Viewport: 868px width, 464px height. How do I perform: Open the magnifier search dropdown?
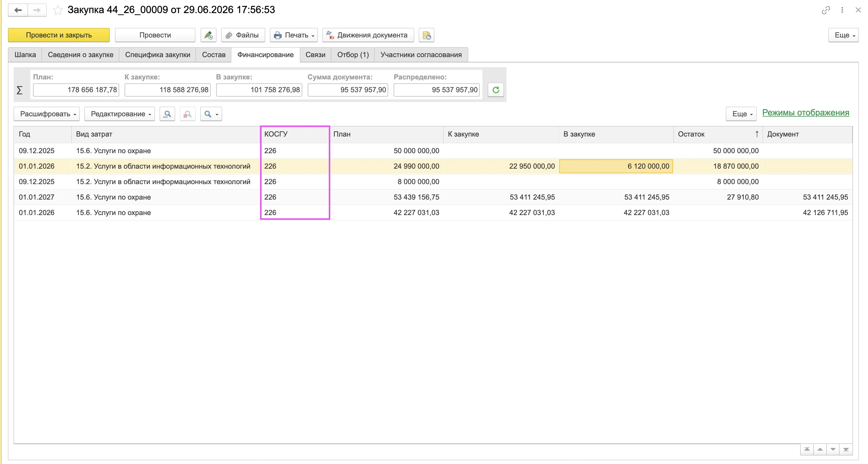211,114
